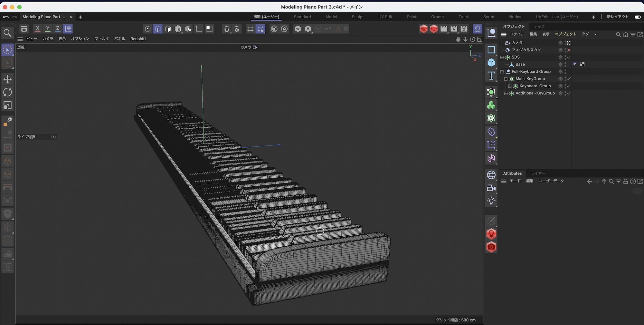Collapse the Full-Keyboard Group hierarchy

(x=502, y=72)
